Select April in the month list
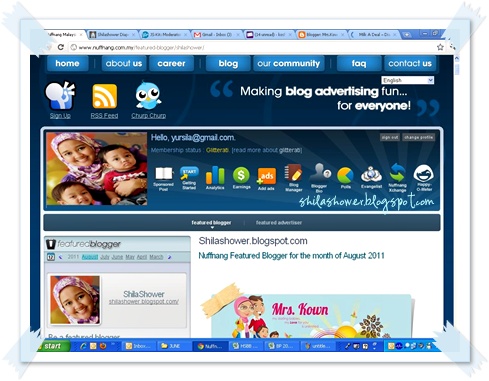489x381 pixels. pyautogui.click(x=142, y=257)
